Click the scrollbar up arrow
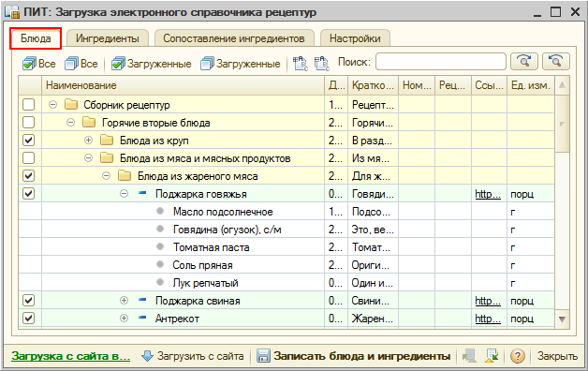Screen dimensions: 588x371 click(562, 84)
